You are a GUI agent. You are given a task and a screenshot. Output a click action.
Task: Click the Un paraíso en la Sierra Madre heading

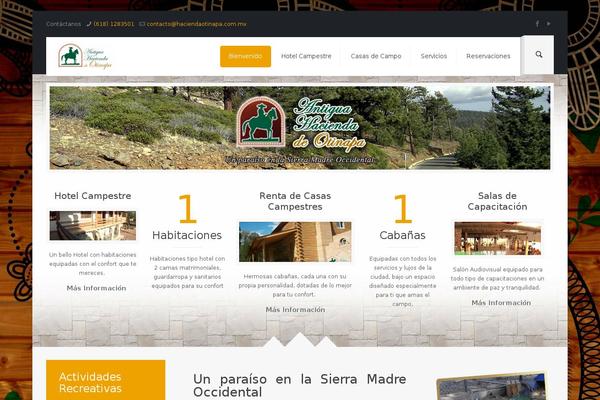click(300, 385)
